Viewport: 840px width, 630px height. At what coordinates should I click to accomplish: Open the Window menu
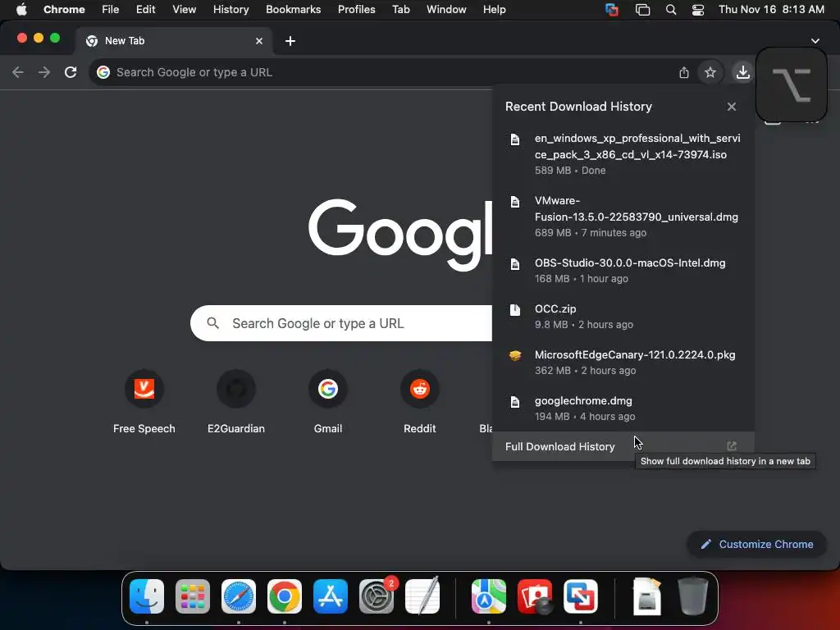446,10
